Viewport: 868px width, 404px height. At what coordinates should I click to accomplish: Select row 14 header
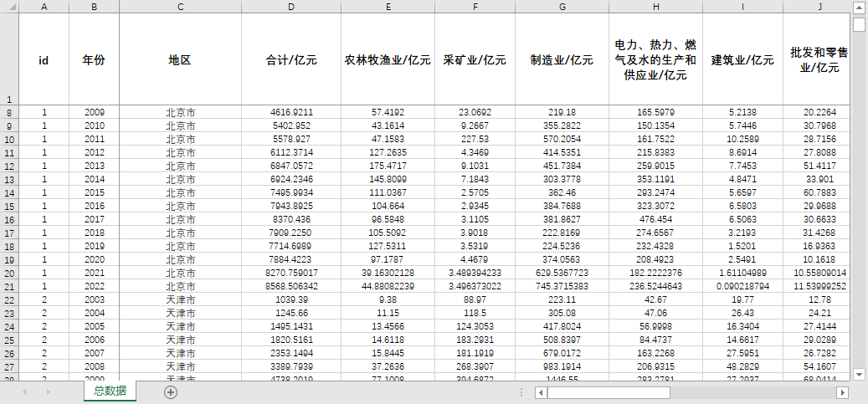(9, 192)
